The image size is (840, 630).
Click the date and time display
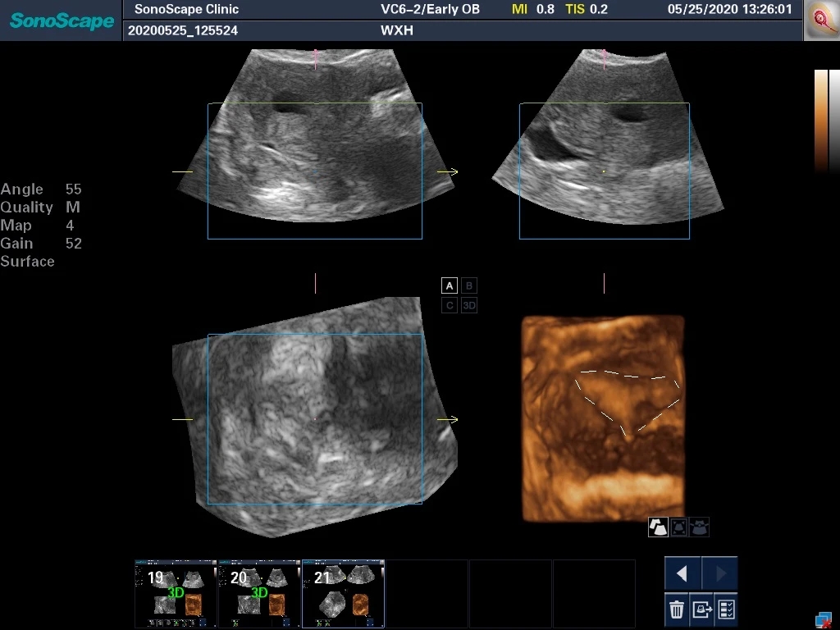[x=729, y=9]
